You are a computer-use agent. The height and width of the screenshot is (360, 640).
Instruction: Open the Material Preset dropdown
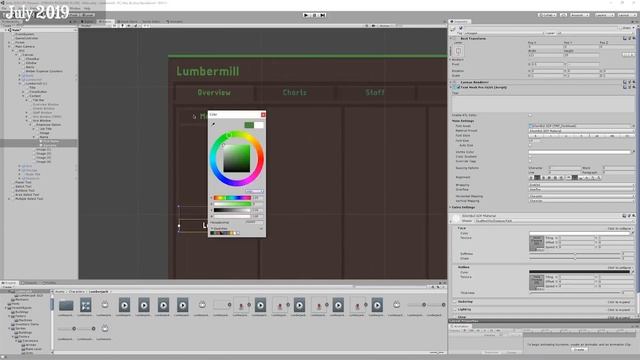point(582,131)
